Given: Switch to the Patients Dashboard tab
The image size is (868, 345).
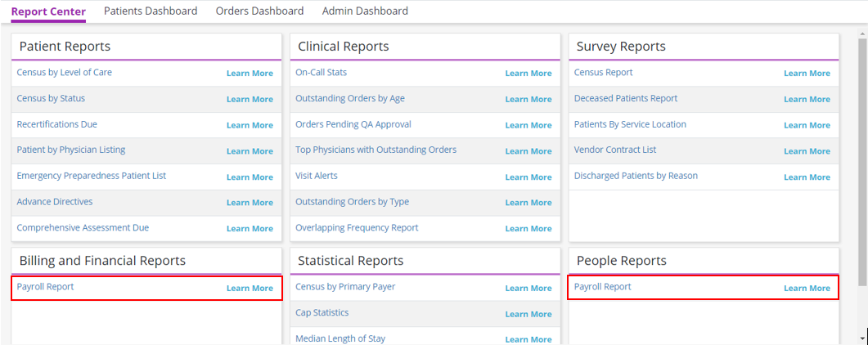Looking at the screenshot, I should tap(151, 11).
